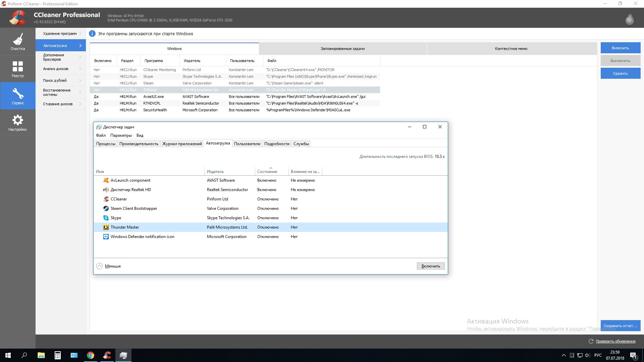Click the CCleaner row icon in Task Manager

pos(106,199)
